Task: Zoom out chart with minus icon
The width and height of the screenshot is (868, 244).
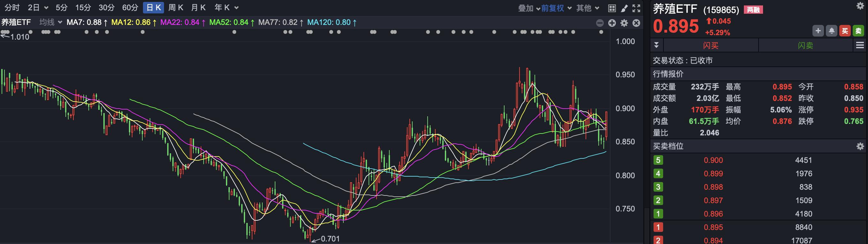Action: pyautogui.click(x=600, y=23)
